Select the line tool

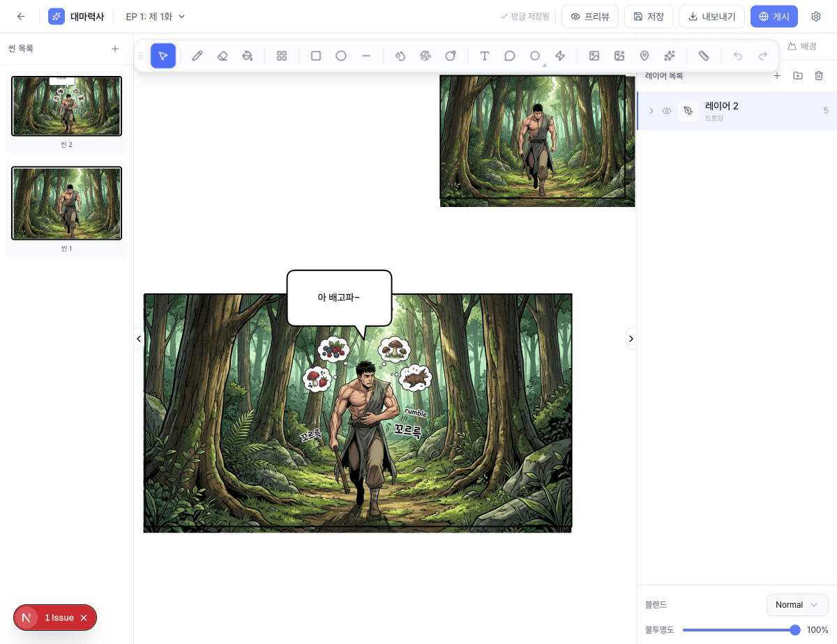(x=366, y=56)
